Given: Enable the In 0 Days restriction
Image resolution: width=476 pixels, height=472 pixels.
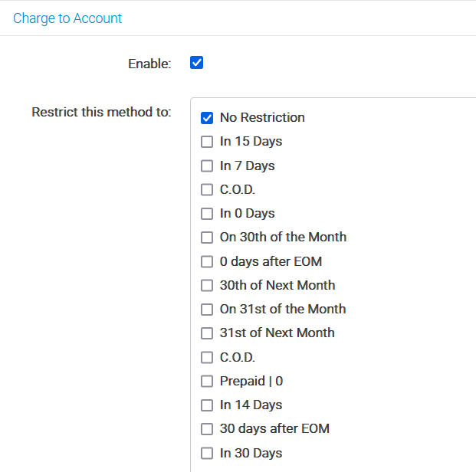Looking at the screenshot, I should click(x=207, y=214).
